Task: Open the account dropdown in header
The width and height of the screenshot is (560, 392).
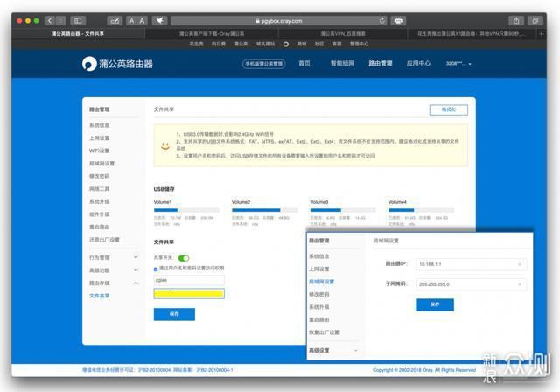Action: (x=458, y=64)
